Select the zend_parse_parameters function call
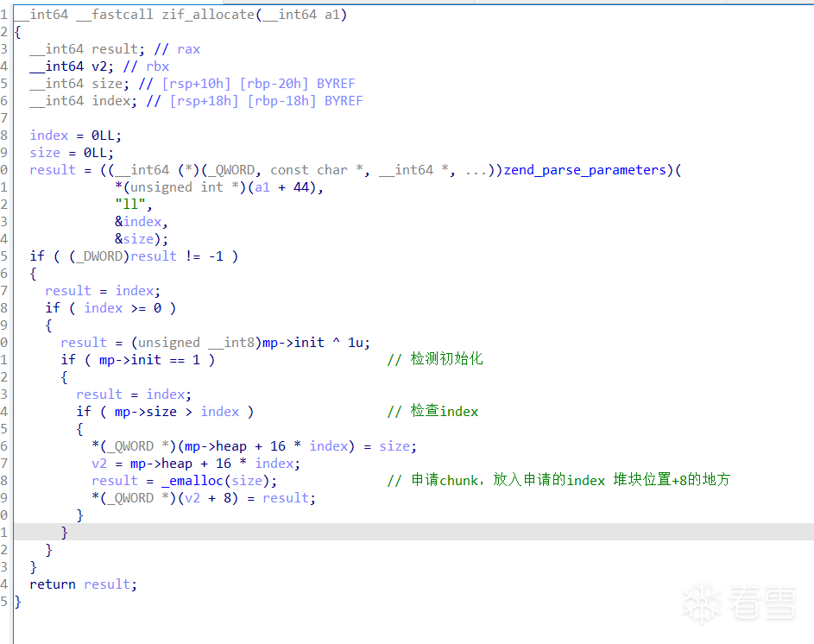 (x=584, y=170)
